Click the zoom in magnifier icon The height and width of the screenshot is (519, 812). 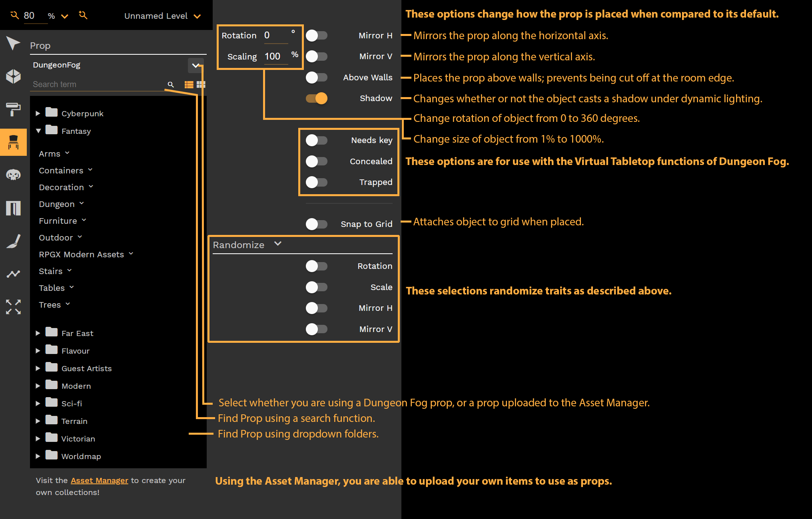click(x=83, y=15)
